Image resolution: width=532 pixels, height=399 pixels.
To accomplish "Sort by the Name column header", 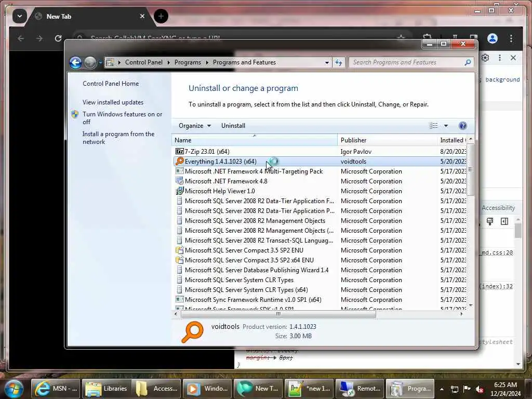I will click(255, 140).
